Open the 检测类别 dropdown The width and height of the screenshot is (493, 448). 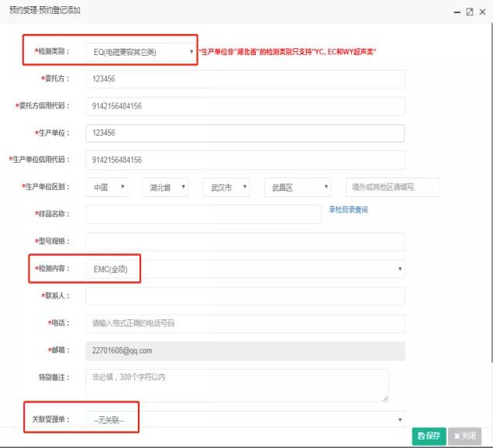[140, 52]
